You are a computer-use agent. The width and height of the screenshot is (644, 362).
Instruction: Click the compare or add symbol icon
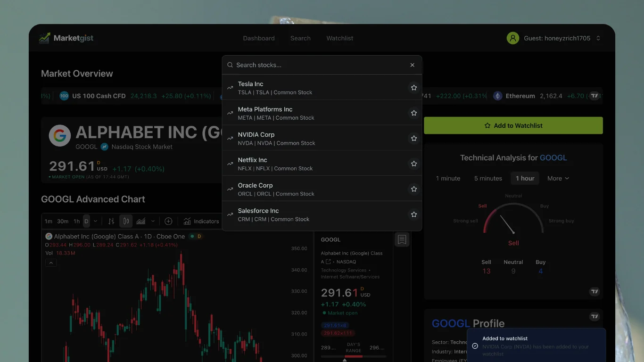point(168,221)
